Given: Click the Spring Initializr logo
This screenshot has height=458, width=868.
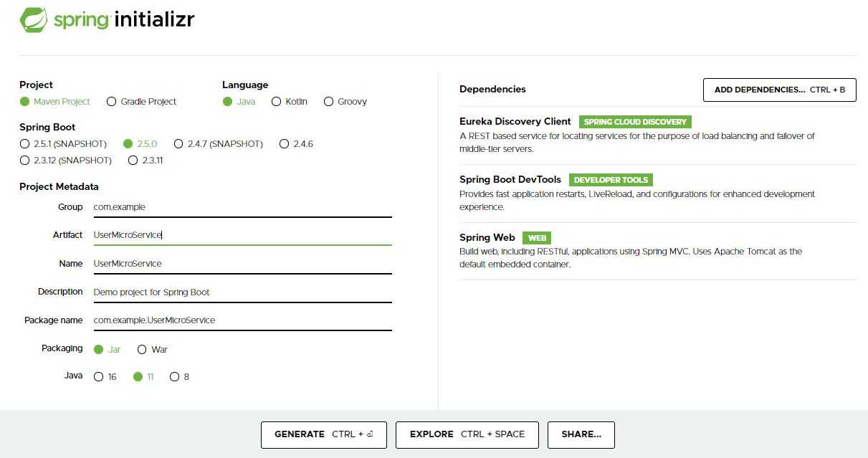Looking at the screenshot, I should [107, 19].
